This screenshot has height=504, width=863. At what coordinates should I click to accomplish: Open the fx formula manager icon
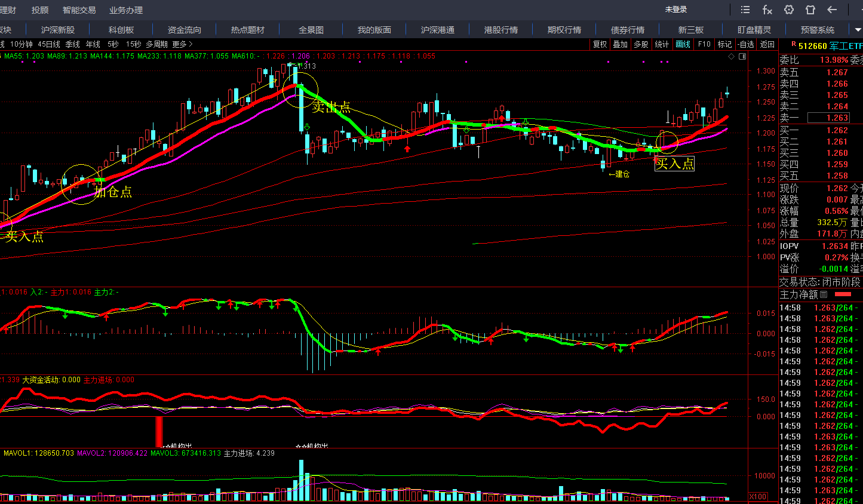767,10
